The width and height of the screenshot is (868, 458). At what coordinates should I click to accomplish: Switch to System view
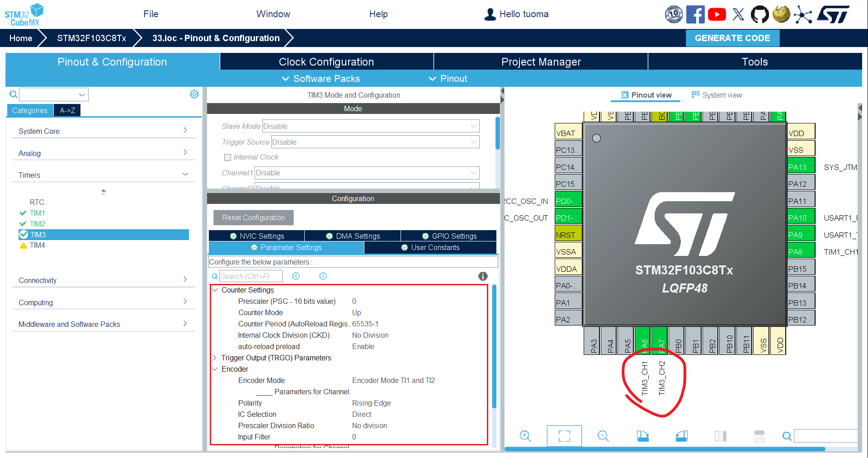[x=717, y=95]
